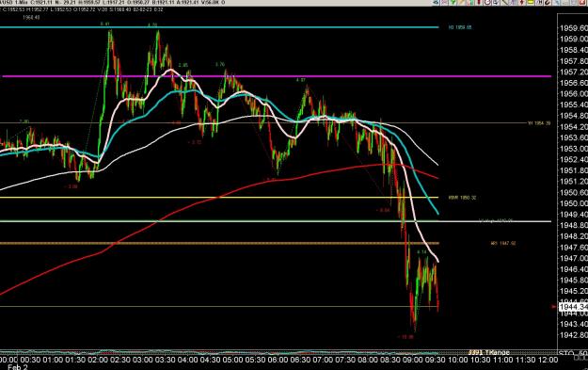The width and height of the screenshot is (588, 370).
Task: Click the HI 1959.65 level label
Action: point(460,27)
